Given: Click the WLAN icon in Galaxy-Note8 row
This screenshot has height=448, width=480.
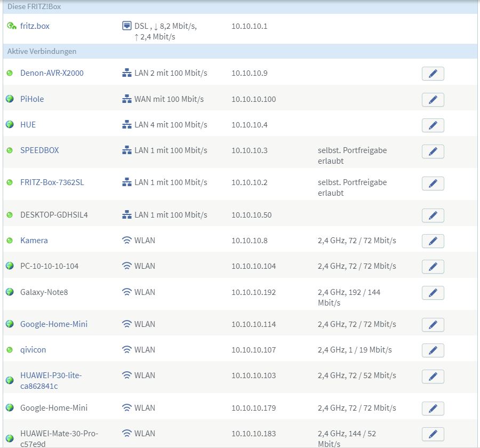Looking at the screenshot, I should (127, 292).
